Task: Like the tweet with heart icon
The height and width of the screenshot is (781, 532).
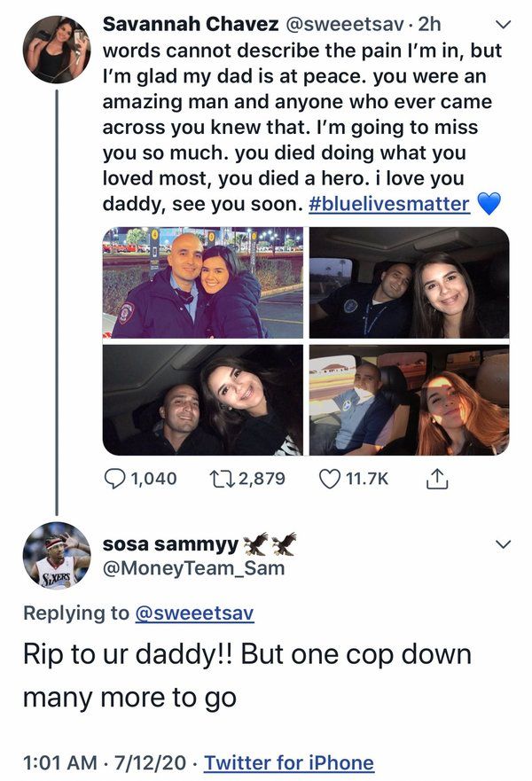Action: [329, 479]
